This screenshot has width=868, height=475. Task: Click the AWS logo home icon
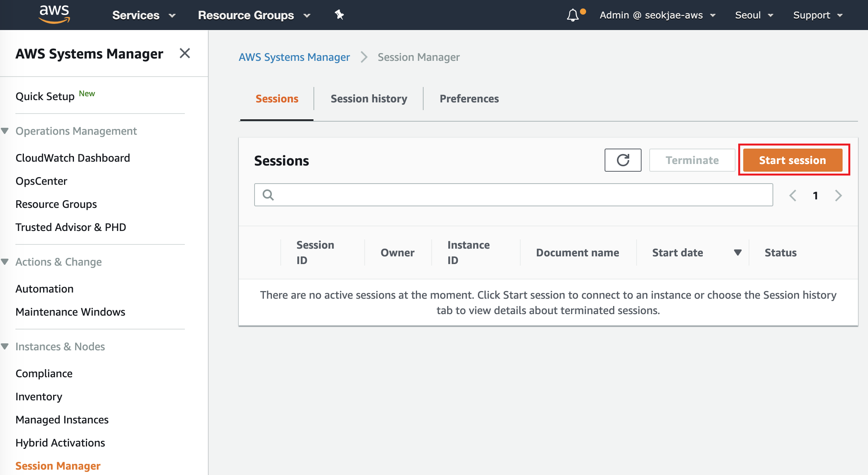tap(54, 15)
